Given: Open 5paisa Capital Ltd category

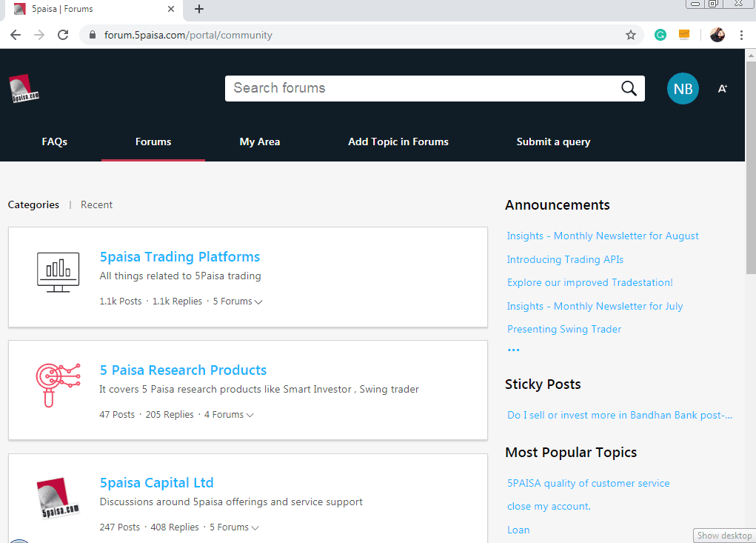Looking at the screenshot, I should (x=157, y=483).
